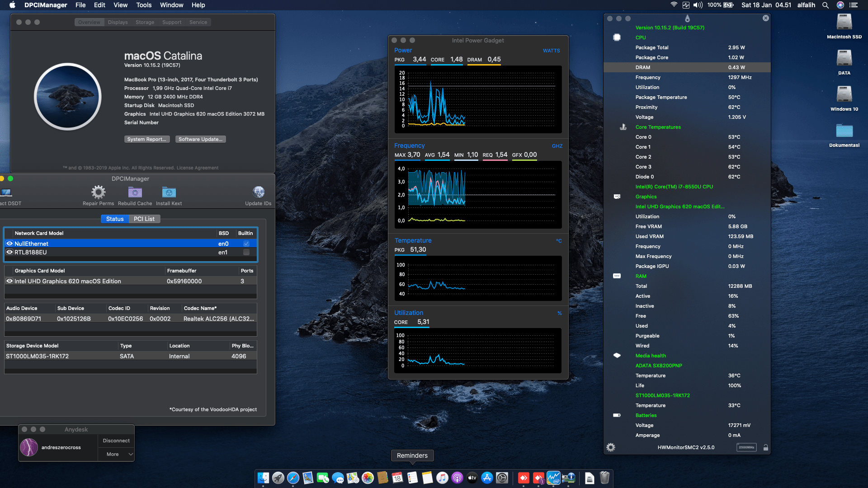Click the DPCIManager icon in the Dock
The width and height of the screenshot is (868, 488).
pos(569,478)
